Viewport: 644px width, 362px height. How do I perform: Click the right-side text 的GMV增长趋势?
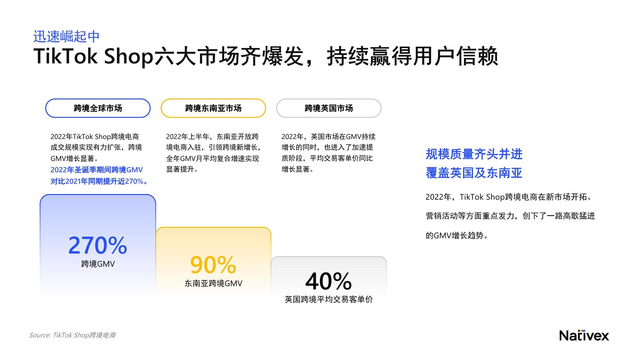pos(457,236)
